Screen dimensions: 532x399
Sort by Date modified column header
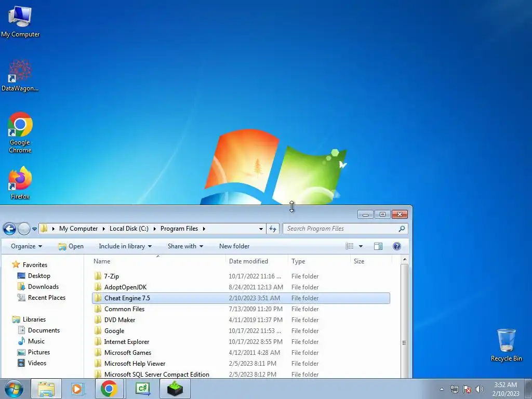click(x=257, y=261)
